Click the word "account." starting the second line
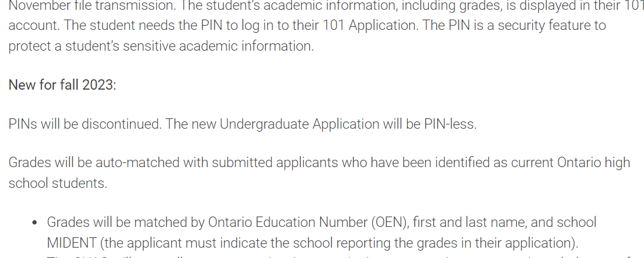644x258 pixels. click(x=34, y=26)
